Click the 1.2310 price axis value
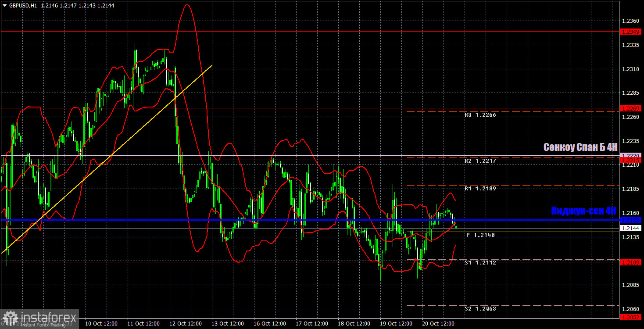 tap(630, 69)
